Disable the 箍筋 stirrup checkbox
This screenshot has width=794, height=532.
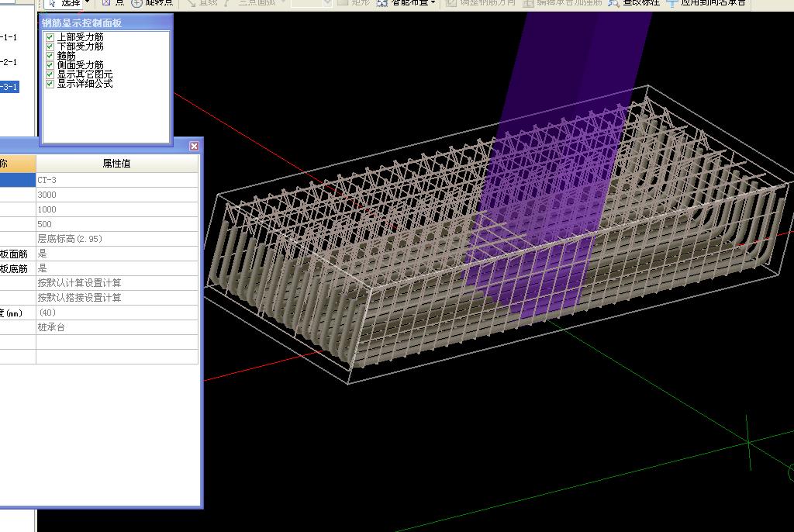[x=50, y=56]
